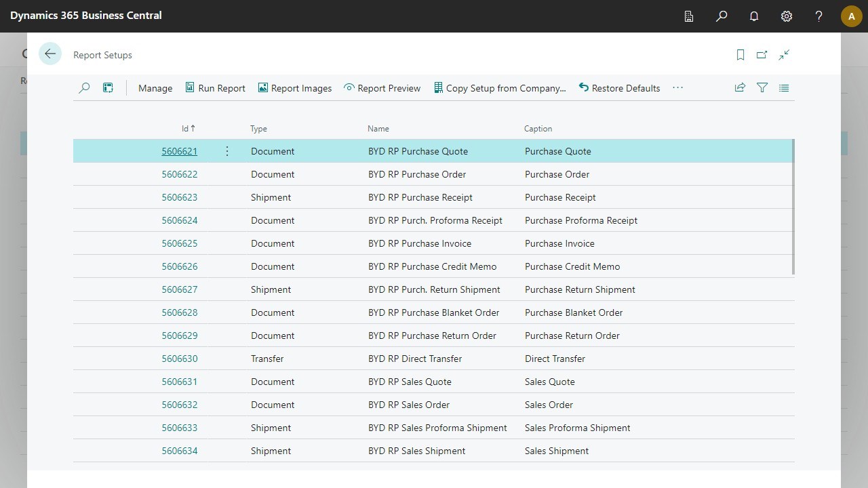868x488 pixels.
Task: Click Copy Setup from Company action
Action: point(499,88)
